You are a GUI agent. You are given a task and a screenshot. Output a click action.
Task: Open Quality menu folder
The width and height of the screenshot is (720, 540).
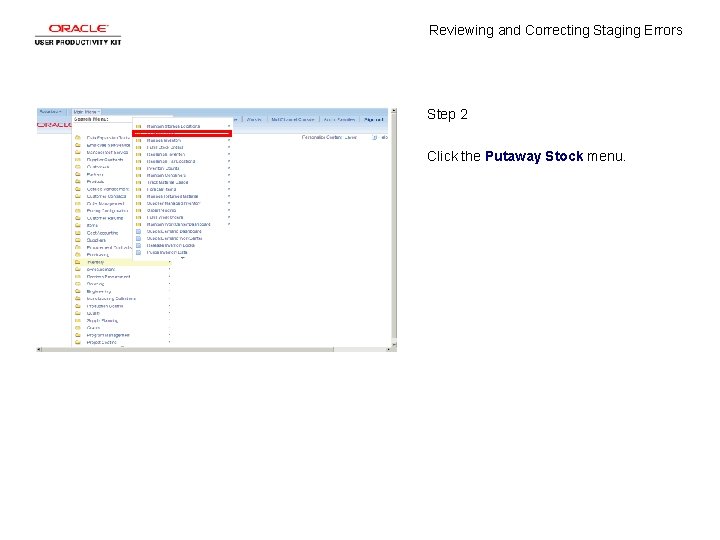(93, 313)
